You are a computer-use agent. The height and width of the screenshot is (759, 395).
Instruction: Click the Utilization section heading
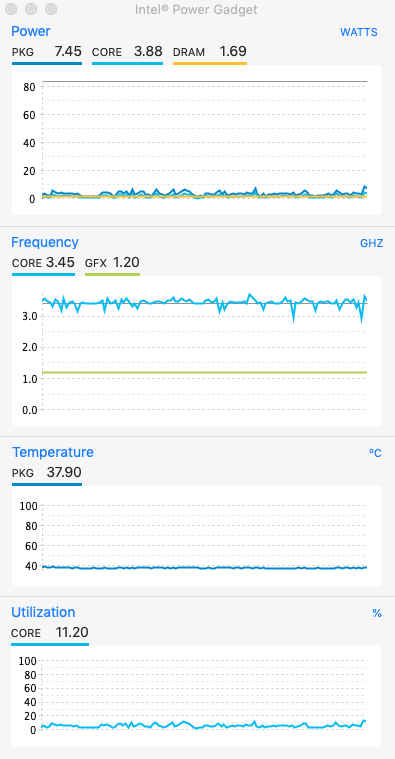43,612
